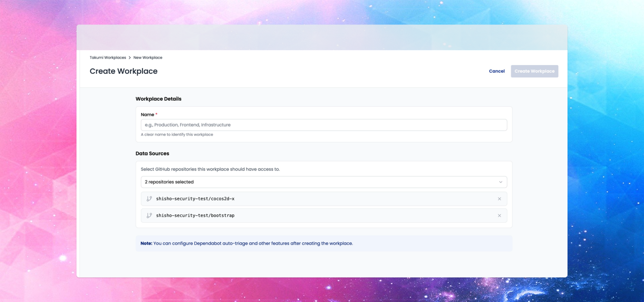Remove the bootstrap repository with its X icon
The width and height of the screenshot is (644, 302).
[499, 215]
